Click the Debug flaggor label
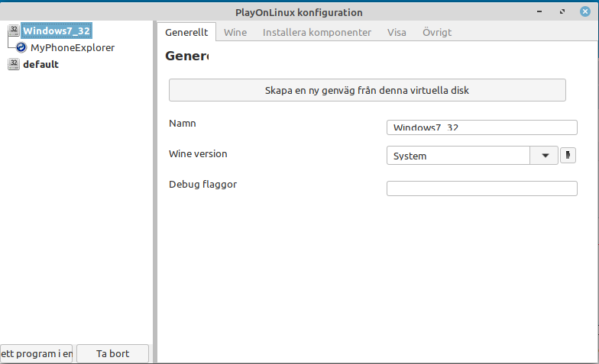The image size is (599, 364). pos(203,185)
